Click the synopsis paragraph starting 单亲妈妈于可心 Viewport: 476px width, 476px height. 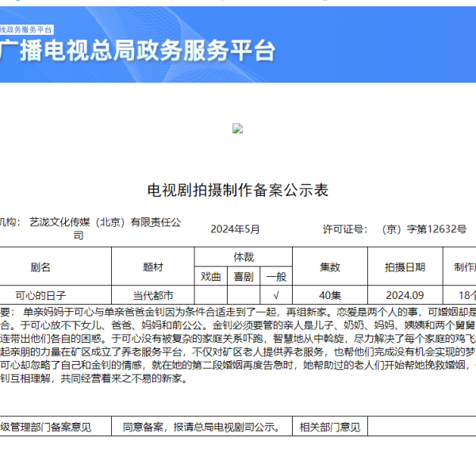tap(238, 345)
